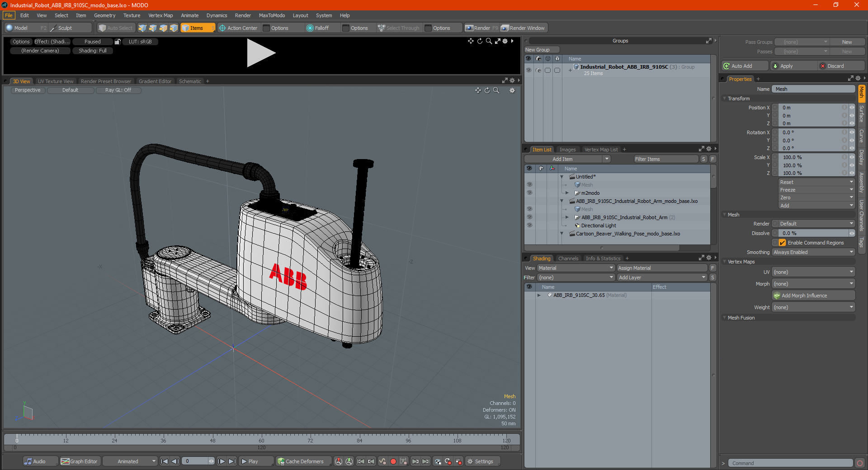Toggle visibility of Directional Light

(x=529, y=226)
